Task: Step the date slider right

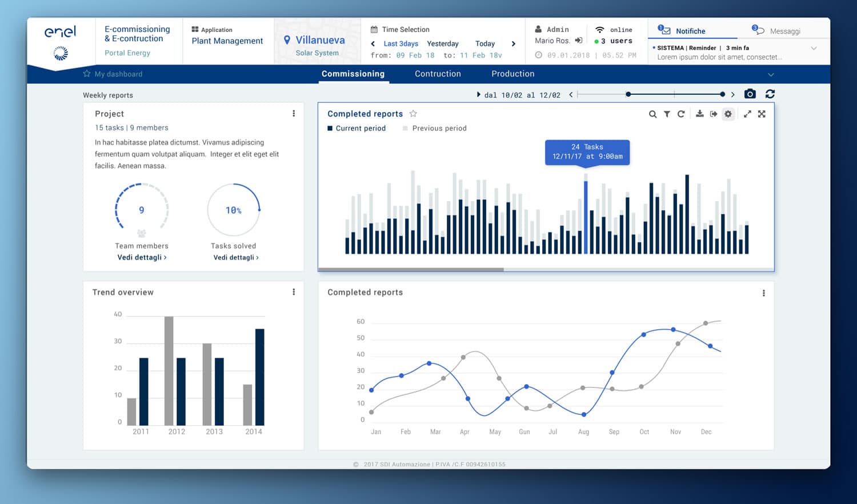Action: 732,95
